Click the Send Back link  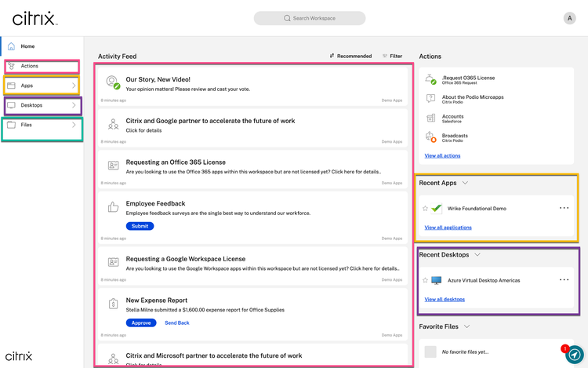tap(177, 322)
